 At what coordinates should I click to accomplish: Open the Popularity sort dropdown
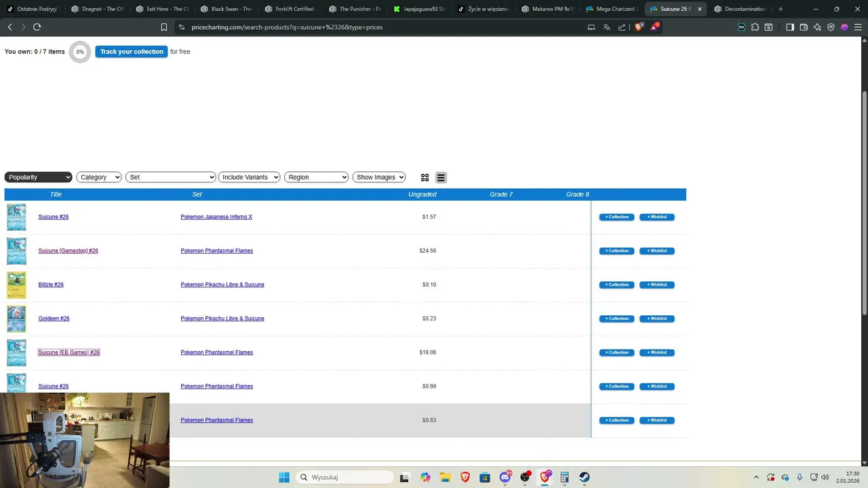(x=38, y=177)
